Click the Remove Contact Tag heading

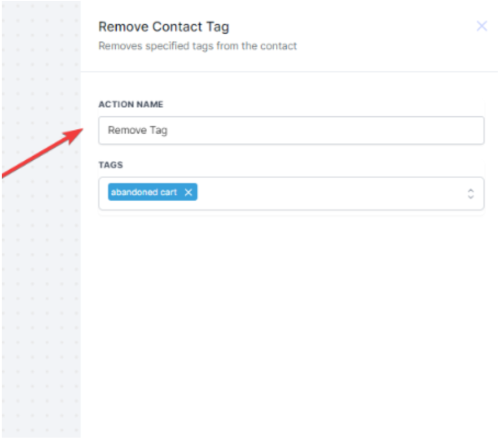(x=164, y=27)
